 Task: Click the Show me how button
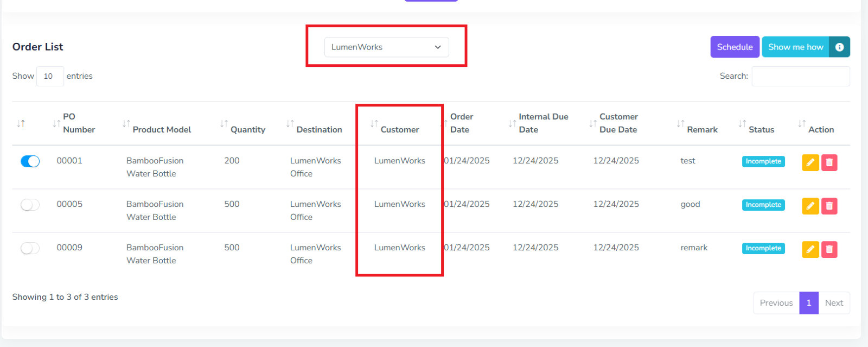click(795, 47)
